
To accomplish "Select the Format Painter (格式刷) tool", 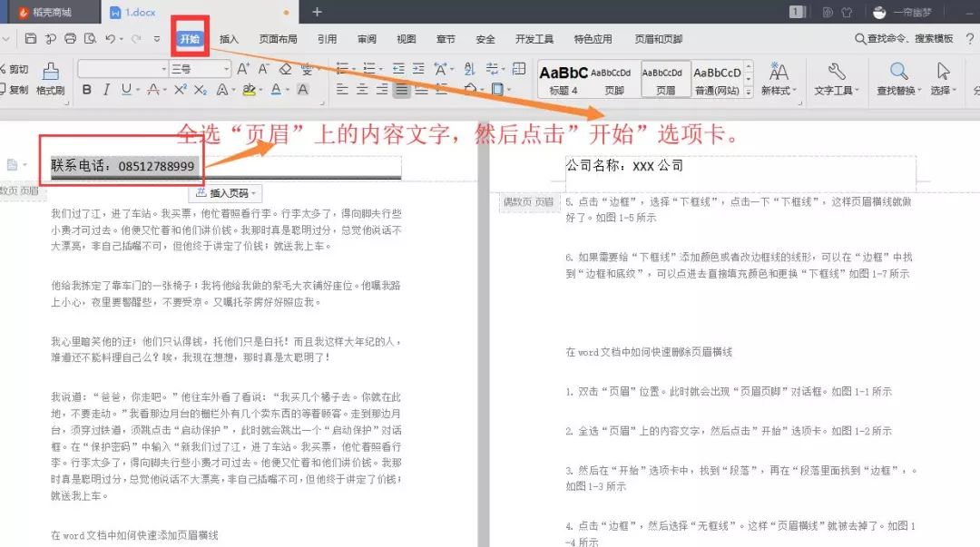I will pos(51,80).
